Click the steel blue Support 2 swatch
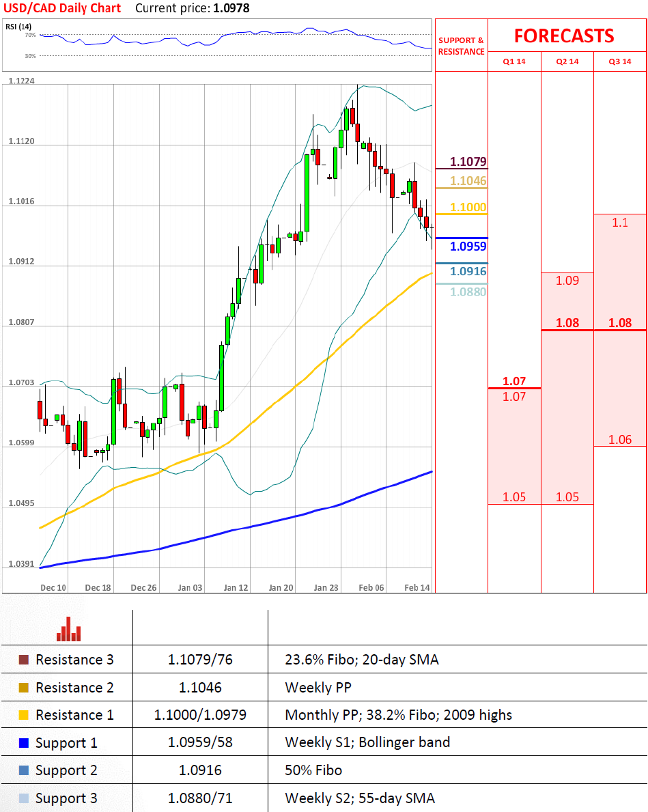Image resolution: width=648 pixels, height=812 pixels. pos(24,770)
